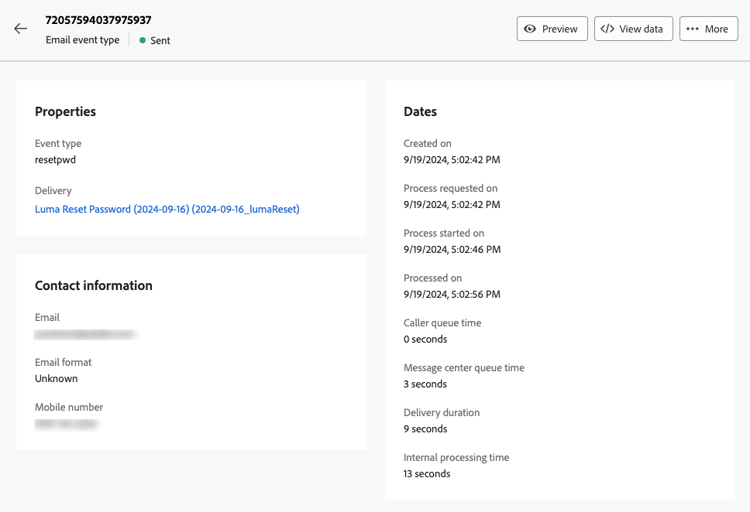Click the resetpwd event type value

pyautogui.click(x=55, y=159)
